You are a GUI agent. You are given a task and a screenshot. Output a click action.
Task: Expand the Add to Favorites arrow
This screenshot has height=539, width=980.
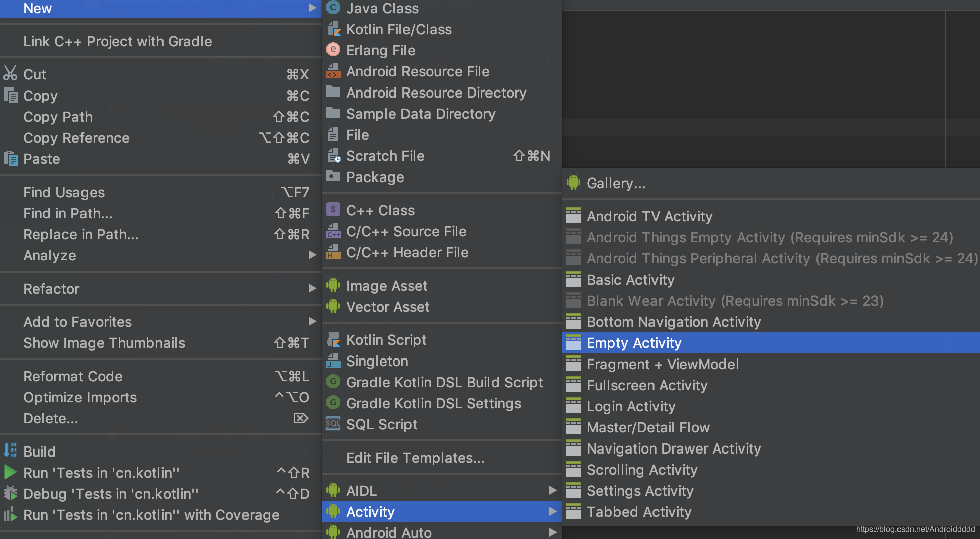(312, 321)
